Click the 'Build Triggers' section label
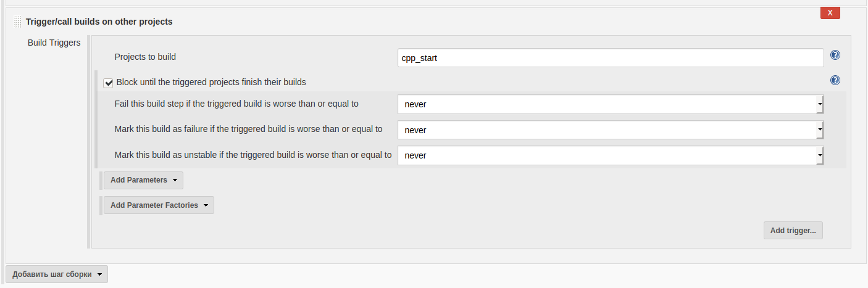Image resolution: width=868 pixels, height=288 pixels. click(x=54, y=43)
